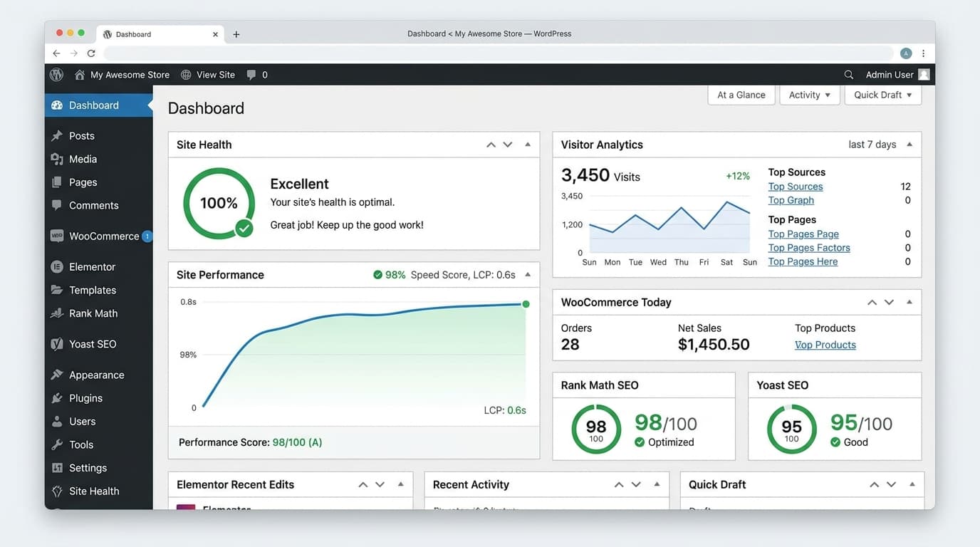Click the Comments icon in sidebar
This screenshot has height=547, width=980.
(x=57, y=205)
